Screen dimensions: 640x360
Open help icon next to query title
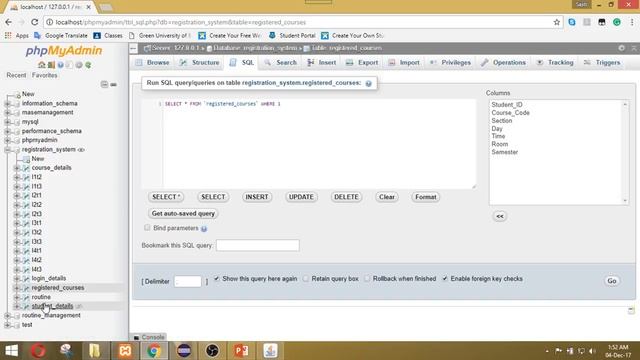369,83
